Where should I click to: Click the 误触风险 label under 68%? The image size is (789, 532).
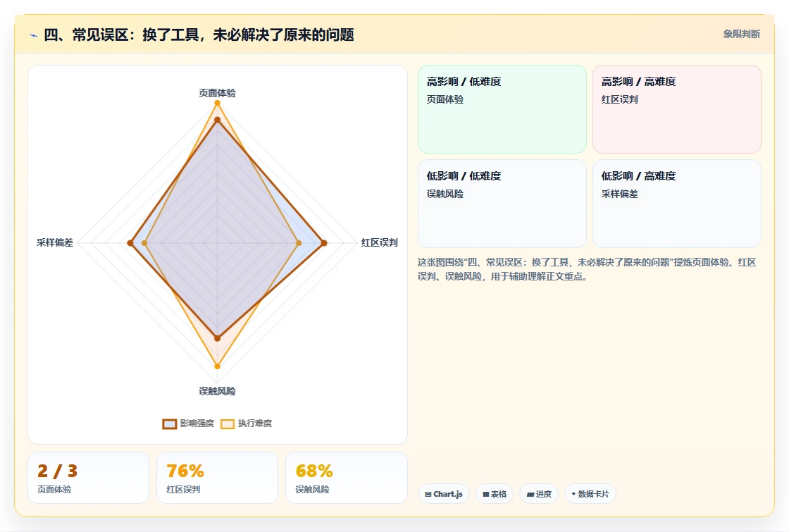(312, 489)
